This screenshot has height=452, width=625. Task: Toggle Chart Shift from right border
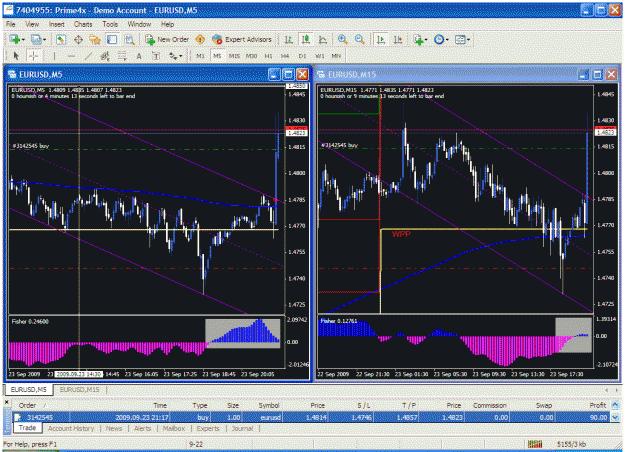397,39
